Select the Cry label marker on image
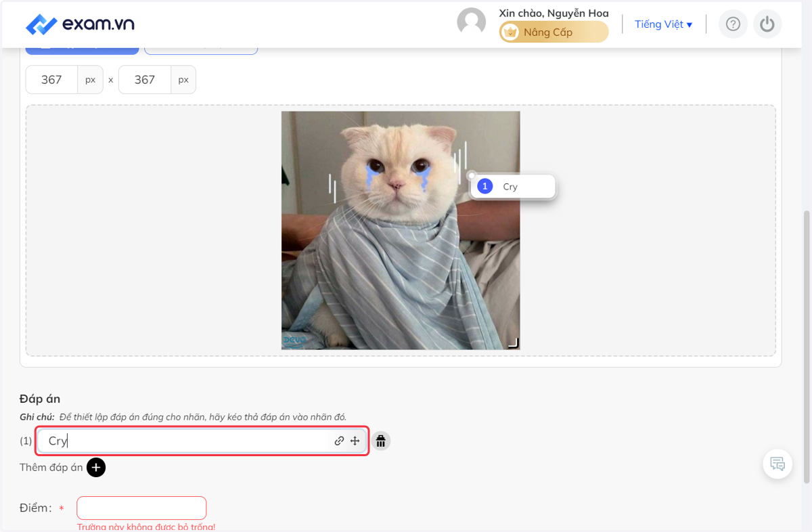Image resolution: width=812 pixels, height=532 pixels. click(514, 187)
